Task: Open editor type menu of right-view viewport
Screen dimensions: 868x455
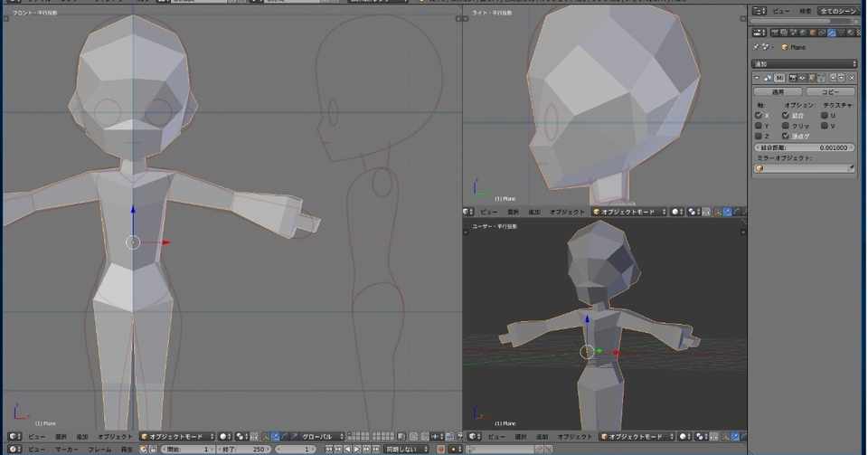Action: coord(468,212)
